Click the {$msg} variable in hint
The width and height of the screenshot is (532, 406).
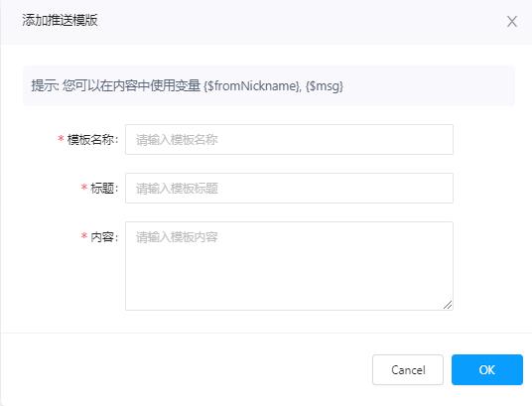(325, 86)
